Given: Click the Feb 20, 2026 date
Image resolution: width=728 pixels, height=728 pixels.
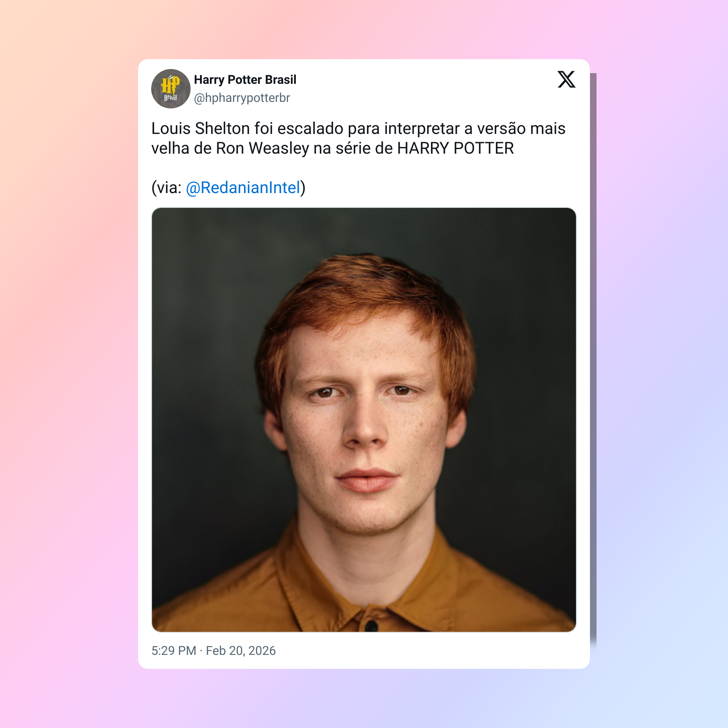Looking at the screenshot, I should click(241, 651).
